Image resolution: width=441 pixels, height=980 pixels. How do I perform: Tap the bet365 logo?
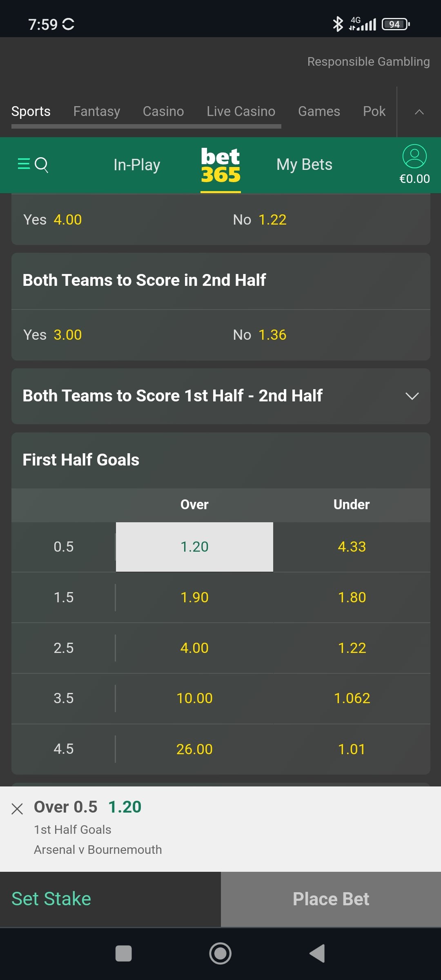220,165
